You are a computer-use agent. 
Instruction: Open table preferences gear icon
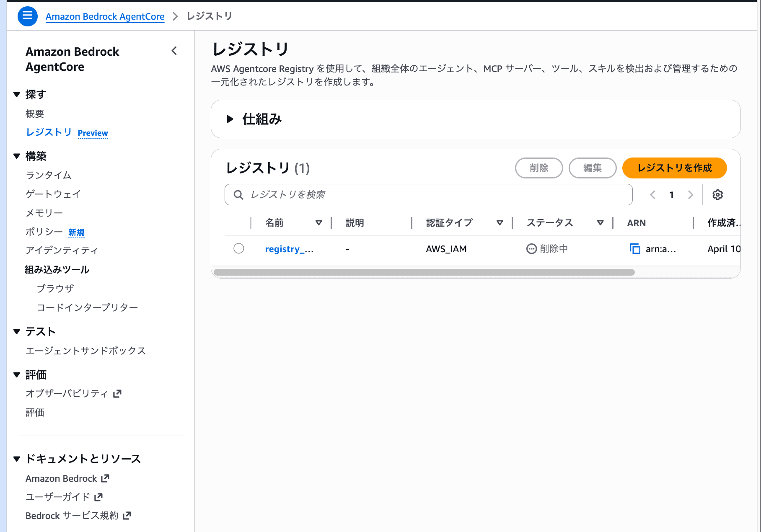coord(717,195)
